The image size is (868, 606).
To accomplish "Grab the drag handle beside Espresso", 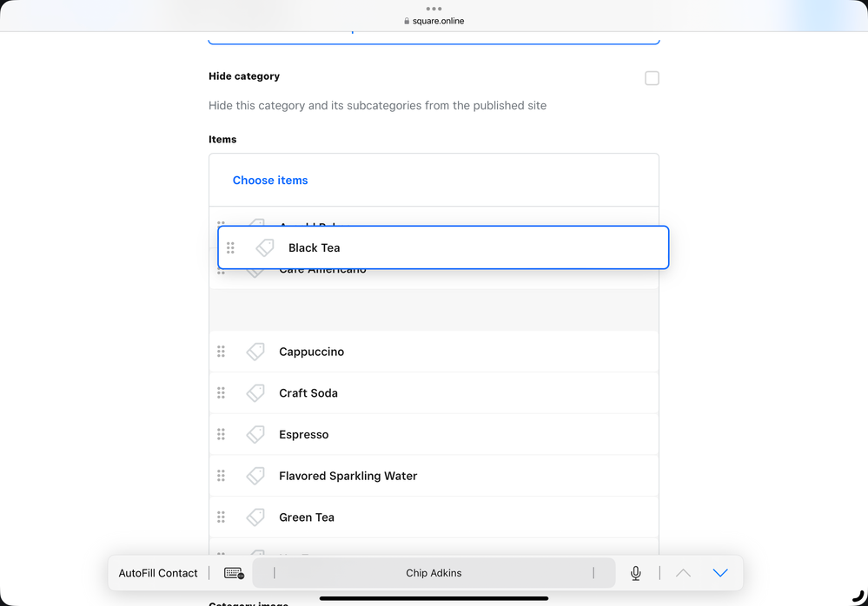I will coord(222,434).
